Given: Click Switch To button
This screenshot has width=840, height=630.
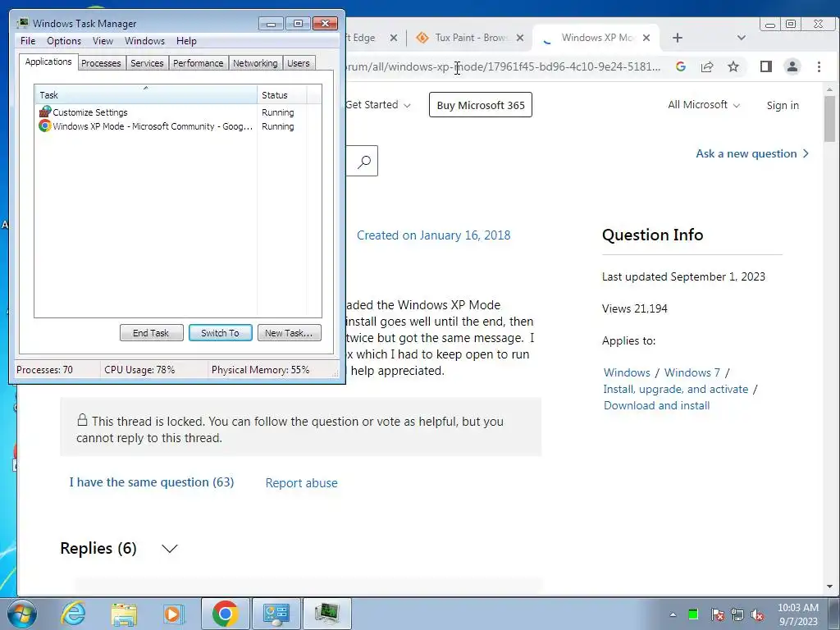Looking at the screenshot, I should pyautogui.click(x=220, y=333).
